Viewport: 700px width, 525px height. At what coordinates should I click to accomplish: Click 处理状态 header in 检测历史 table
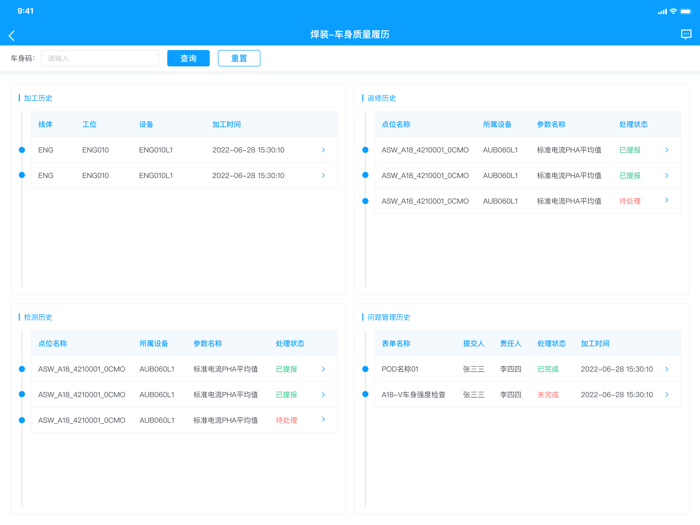coord(290,344)
